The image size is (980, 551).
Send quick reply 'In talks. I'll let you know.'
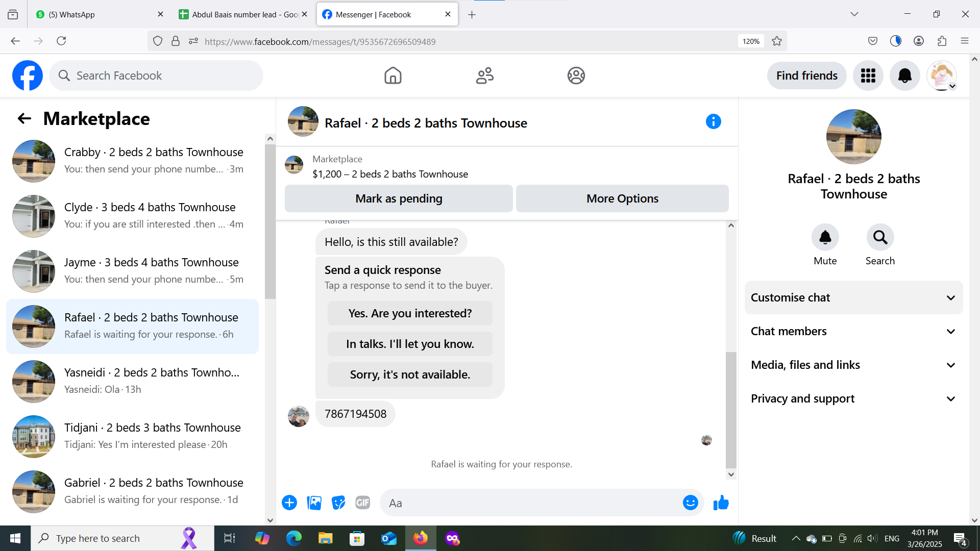(x=410, y=344)
